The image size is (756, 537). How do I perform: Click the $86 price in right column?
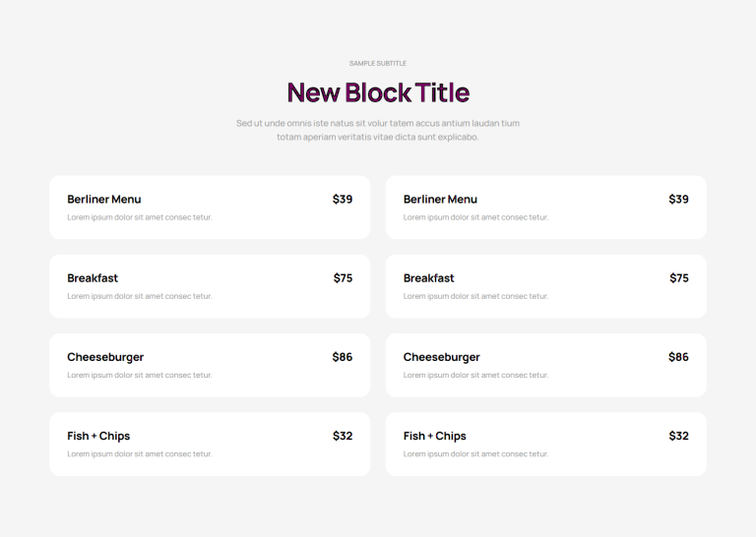[x=678, y=357]
